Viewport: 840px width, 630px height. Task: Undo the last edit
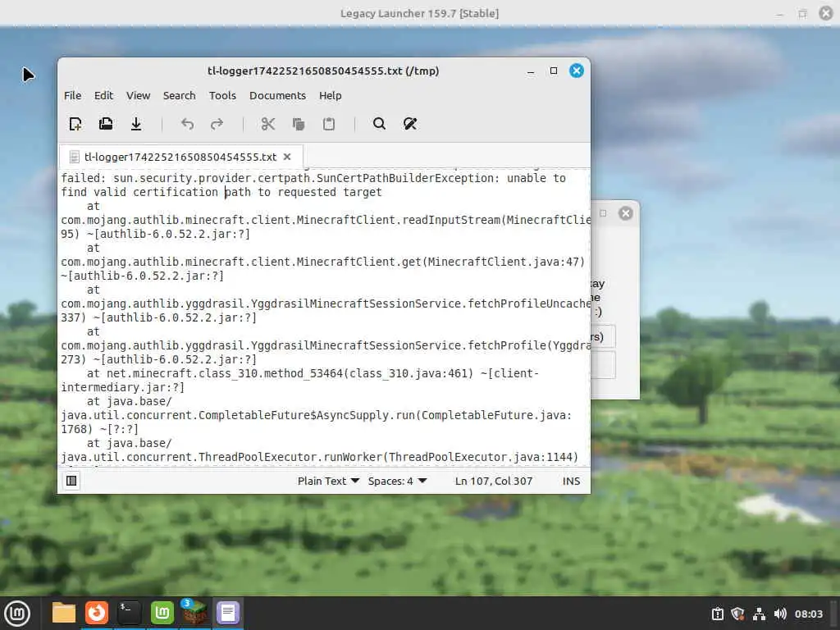point(187,125)
